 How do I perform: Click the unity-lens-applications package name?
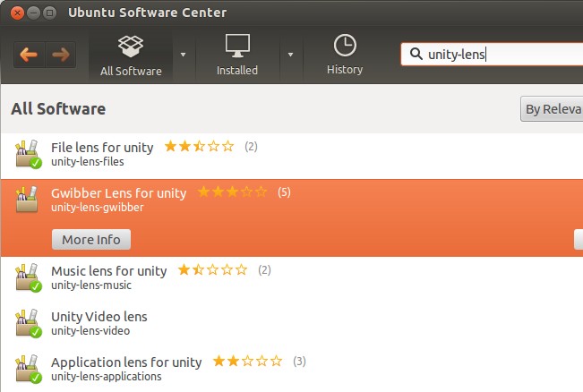click(107, 377)
